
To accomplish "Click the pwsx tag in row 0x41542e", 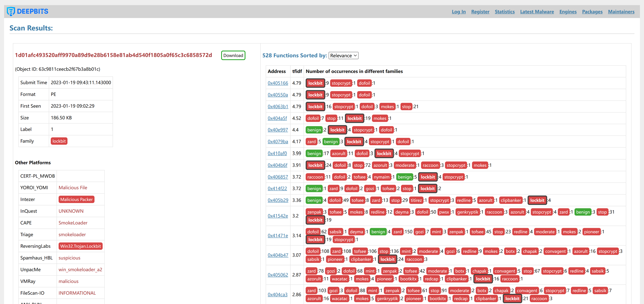I will pos(444,212).
